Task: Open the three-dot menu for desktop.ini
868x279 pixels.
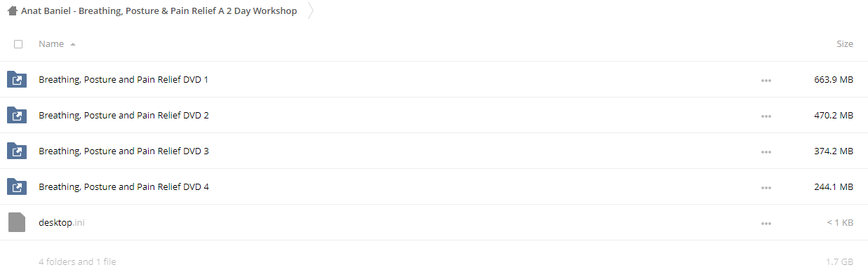Action: 766,224
